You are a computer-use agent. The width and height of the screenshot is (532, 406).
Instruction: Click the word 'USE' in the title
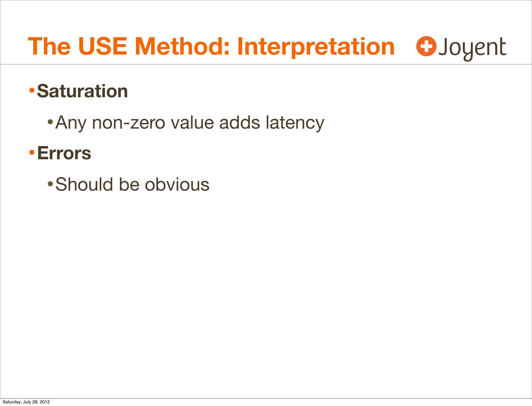(102, 46)
